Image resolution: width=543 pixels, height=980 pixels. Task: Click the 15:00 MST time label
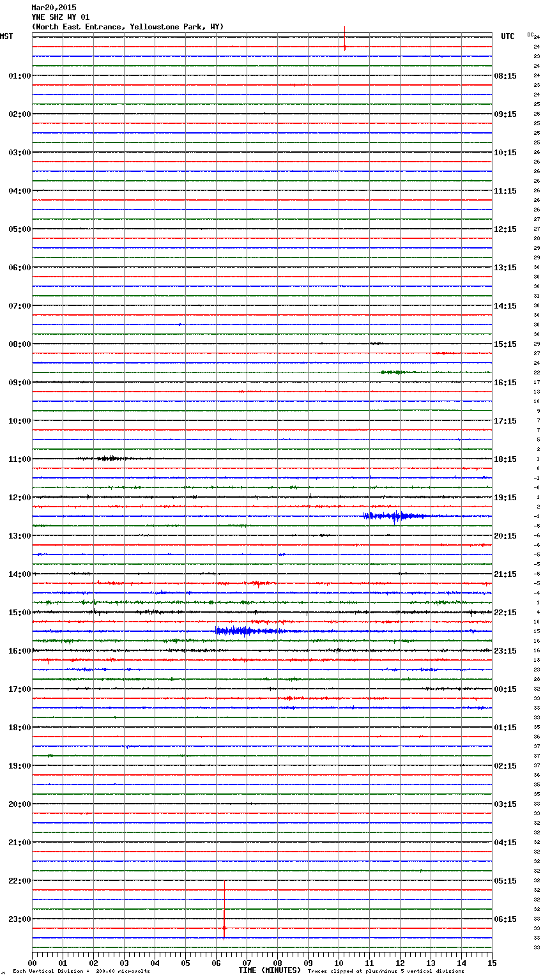20,613
